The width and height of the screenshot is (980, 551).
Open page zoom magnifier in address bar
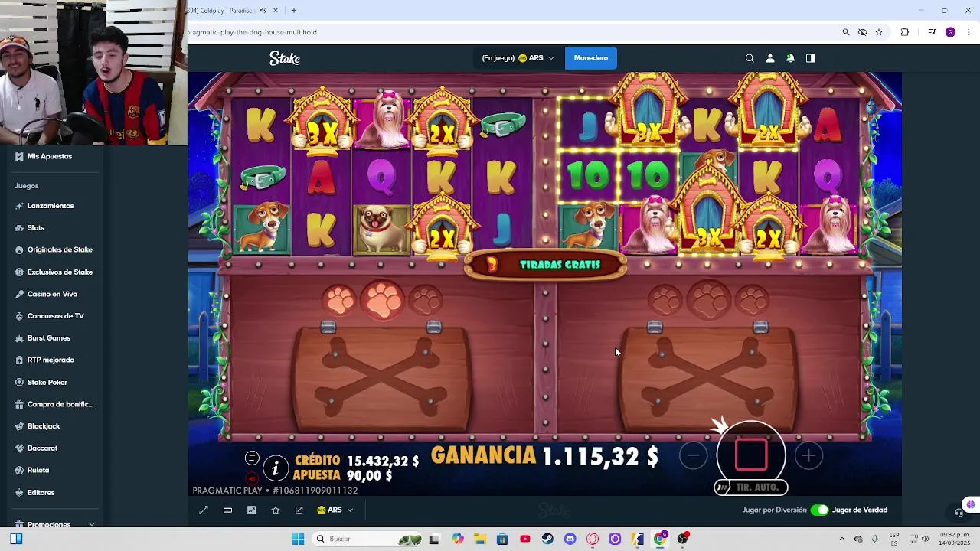tap(846, 32)
